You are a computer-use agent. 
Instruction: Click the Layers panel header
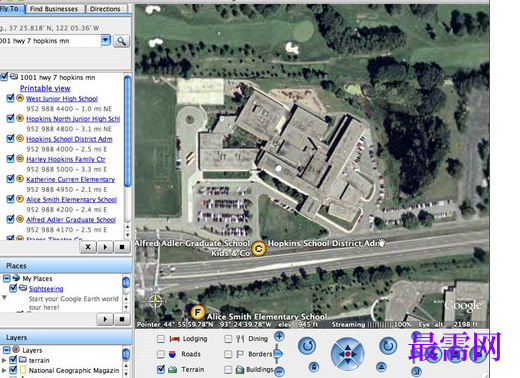[x=66, y=337]
